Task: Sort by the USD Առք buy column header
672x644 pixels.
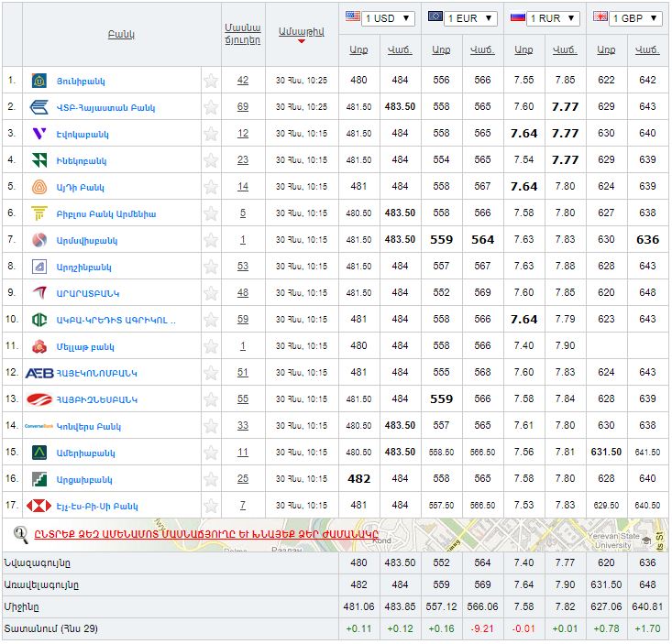Action: coord(358,49)
